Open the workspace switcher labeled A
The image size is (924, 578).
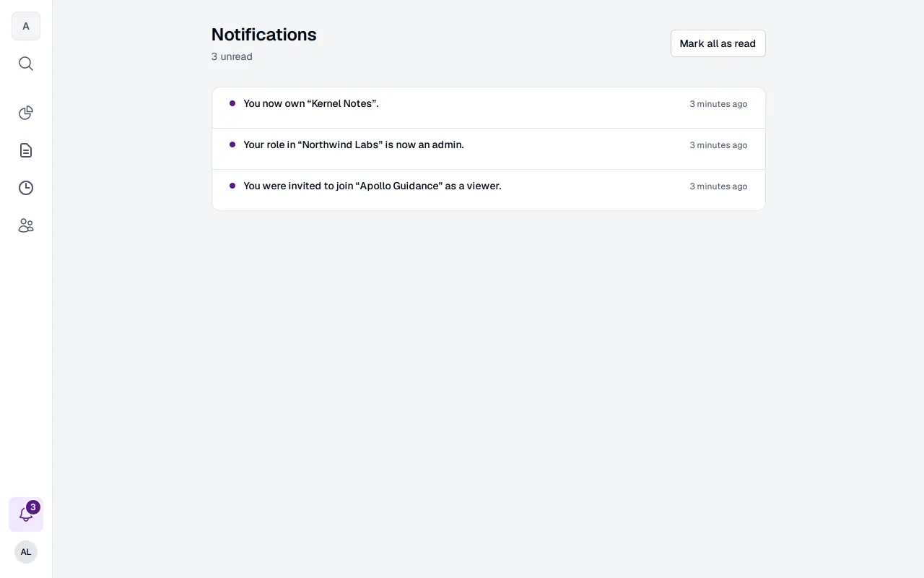click(26, 26)
